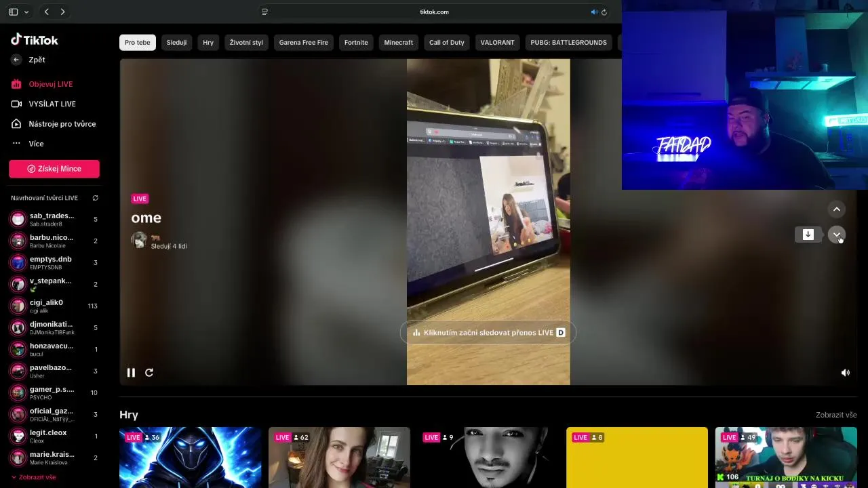Open streamer avatar under ome title

(139, 241)
